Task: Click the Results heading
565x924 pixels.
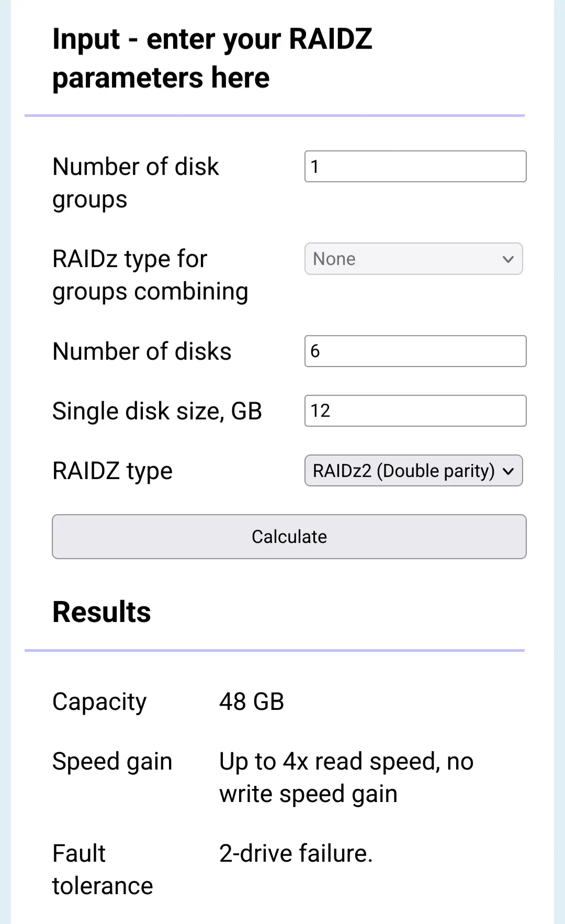Action: click(101, 611)
